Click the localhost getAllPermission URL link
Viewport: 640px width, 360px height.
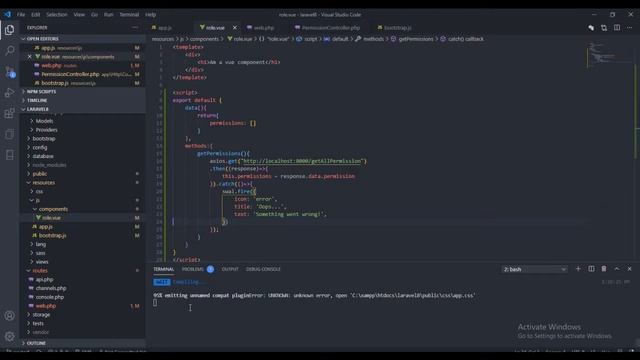pyautogui.click(x=302, y=161)
